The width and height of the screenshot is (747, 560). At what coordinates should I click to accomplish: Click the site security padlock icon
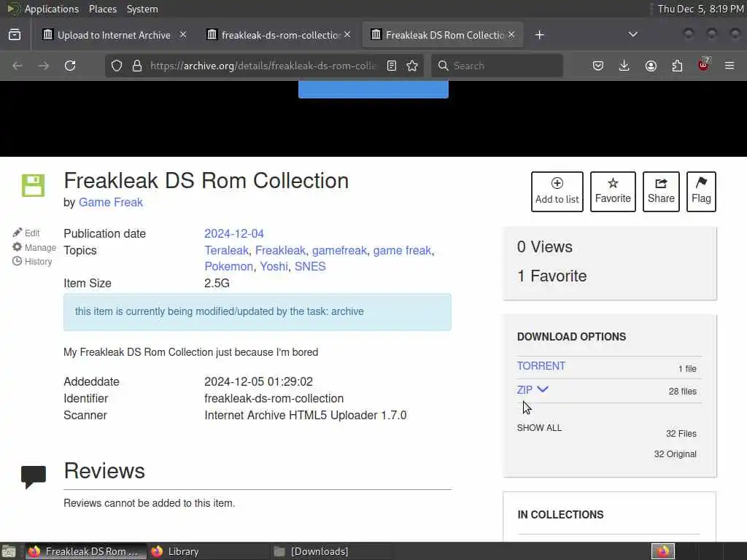(137, 66)
